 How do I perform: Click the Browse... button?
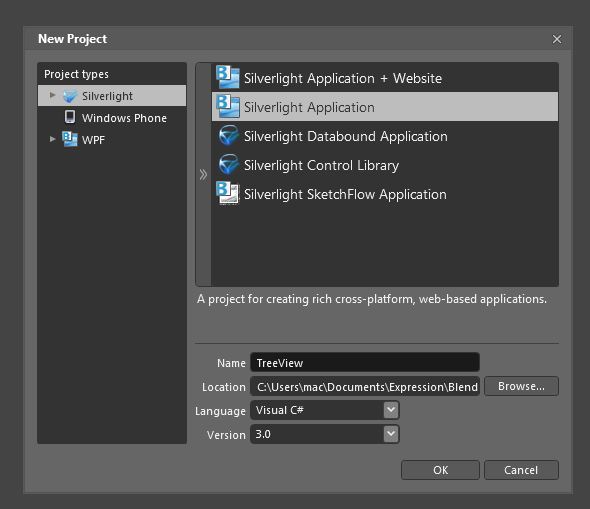(x=521, y=386)
